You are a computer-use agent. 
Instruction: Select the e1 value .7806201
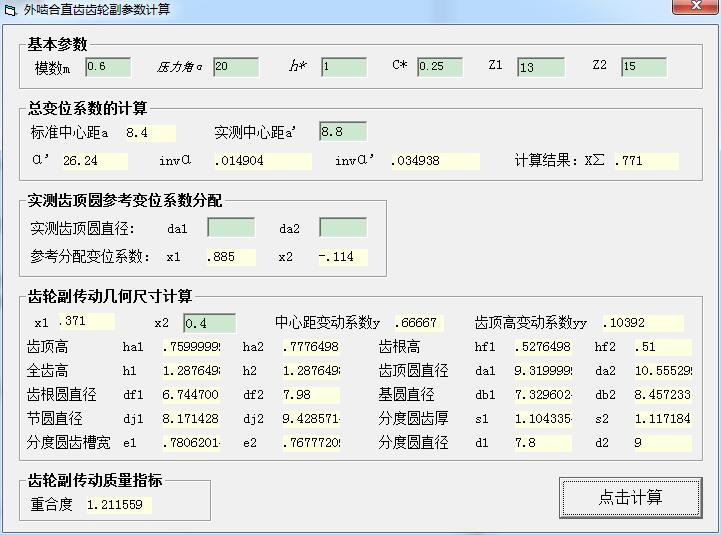(191, 443)
